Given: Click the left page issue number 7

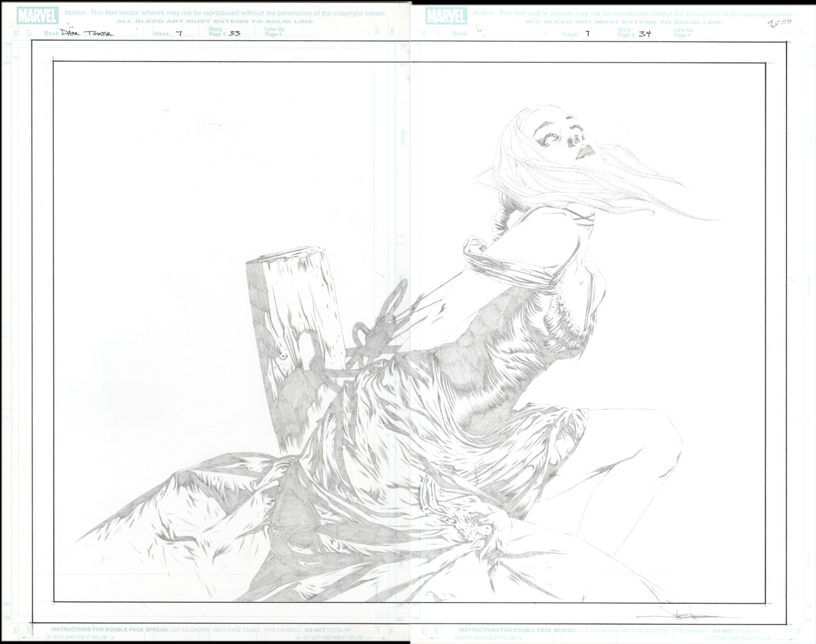Looking at the screenshot, I should (x=180, y=34).
